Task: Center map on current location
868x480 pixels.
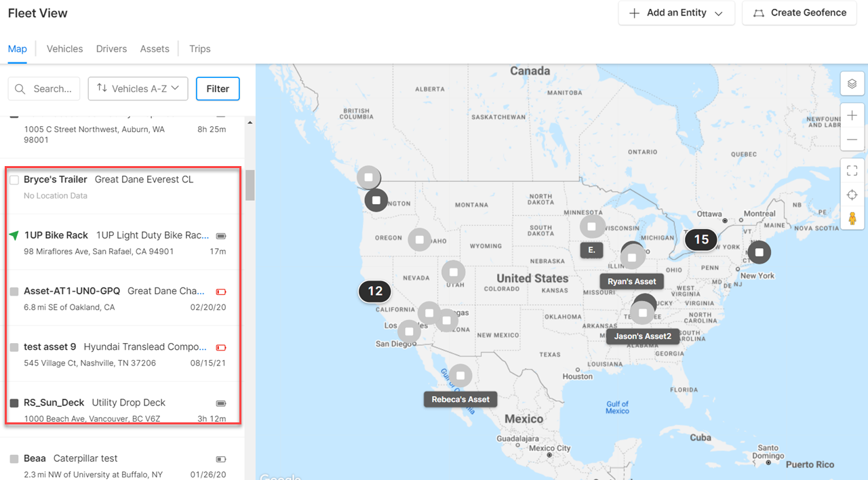Action: (x=852, y=195)
